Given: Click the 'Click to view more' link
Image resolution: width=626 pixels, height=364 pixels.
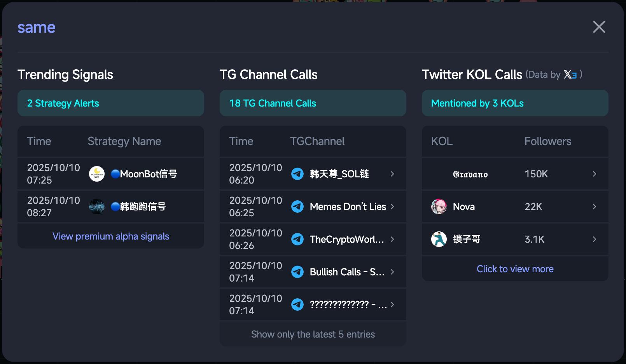Looking at the screenshot, I should pyautogui.click(x=515, y=269).
